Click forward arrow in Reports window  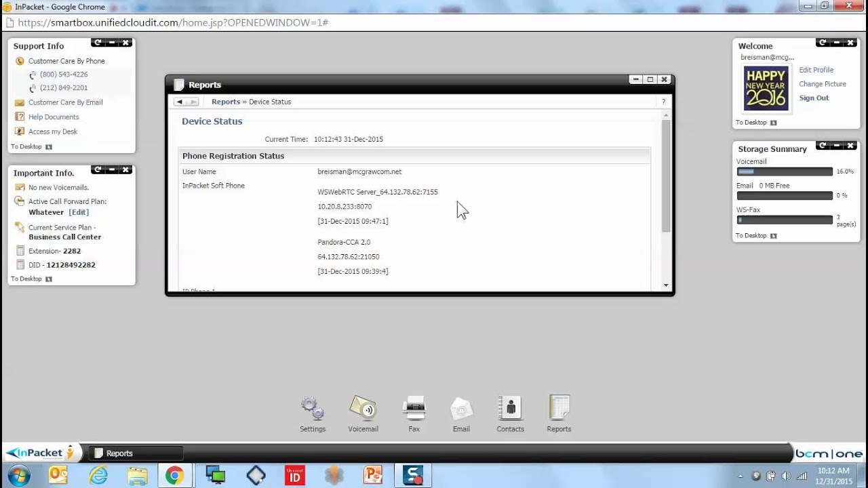pyautogui.click(x=193, y=102)
